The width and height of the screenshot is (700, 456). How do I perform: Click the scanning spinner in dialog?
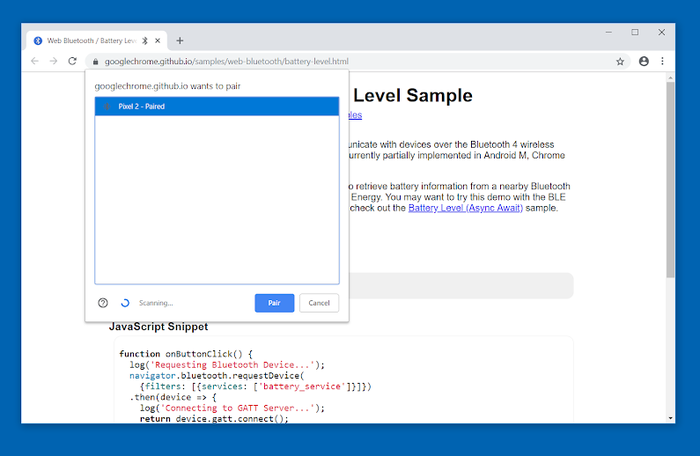125,303
